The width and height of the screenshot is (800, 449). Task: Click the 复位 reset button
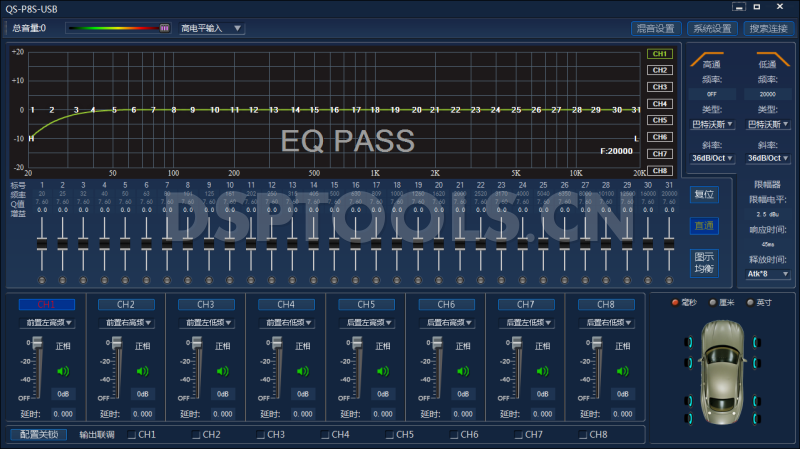(704, 194)
